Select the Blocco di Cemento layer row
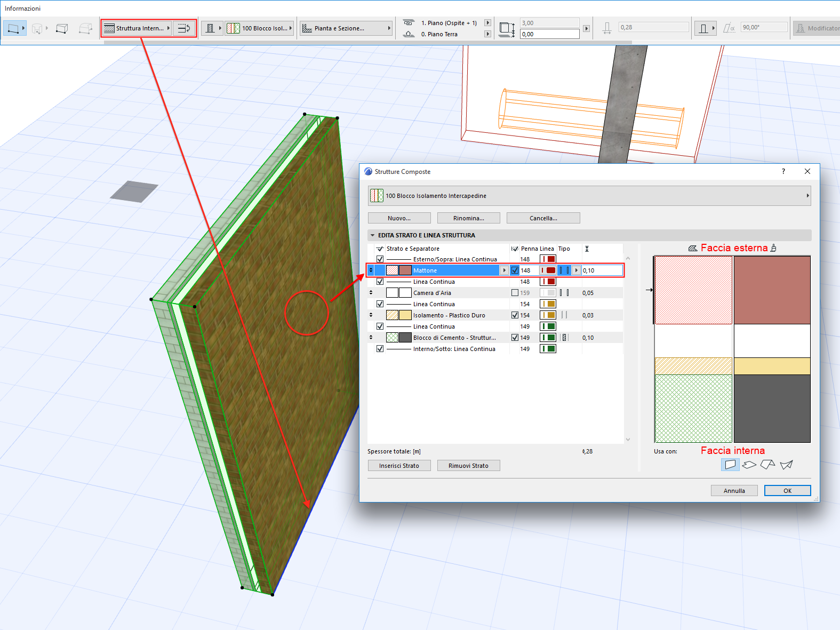 pyautogui.click(x=454, y=338)
